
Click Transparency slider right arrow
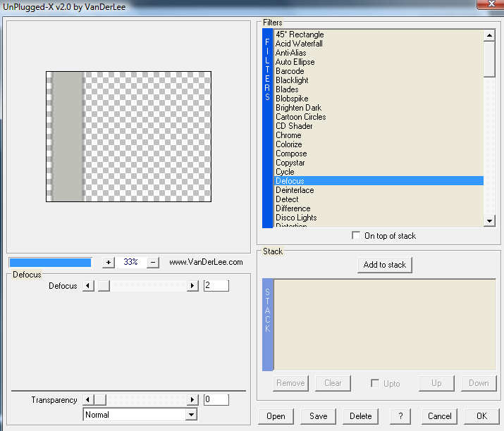[192, 400]
